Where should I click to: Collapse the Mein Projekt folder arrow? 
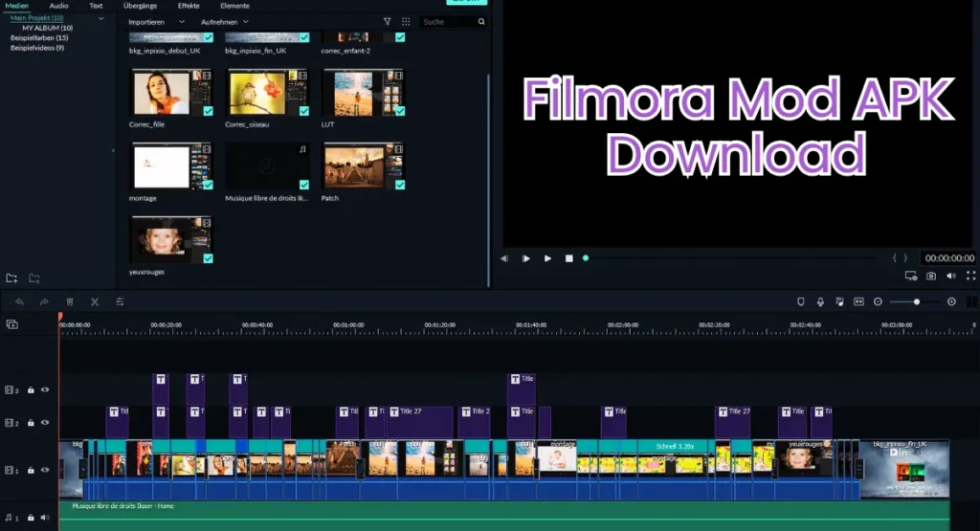pyautogui.click(x=100, y=19)
